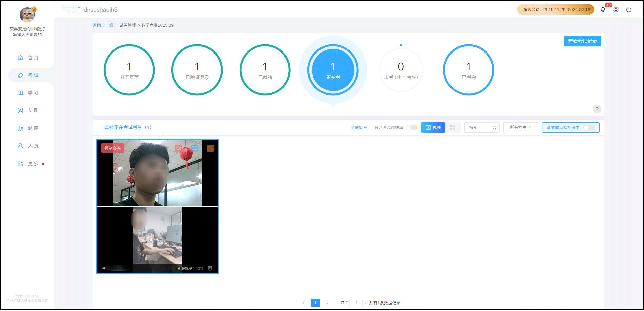The width and height of the screenshot is (644, 311).
Task: Click 查看考试记录 button
Action: (582, 41)
